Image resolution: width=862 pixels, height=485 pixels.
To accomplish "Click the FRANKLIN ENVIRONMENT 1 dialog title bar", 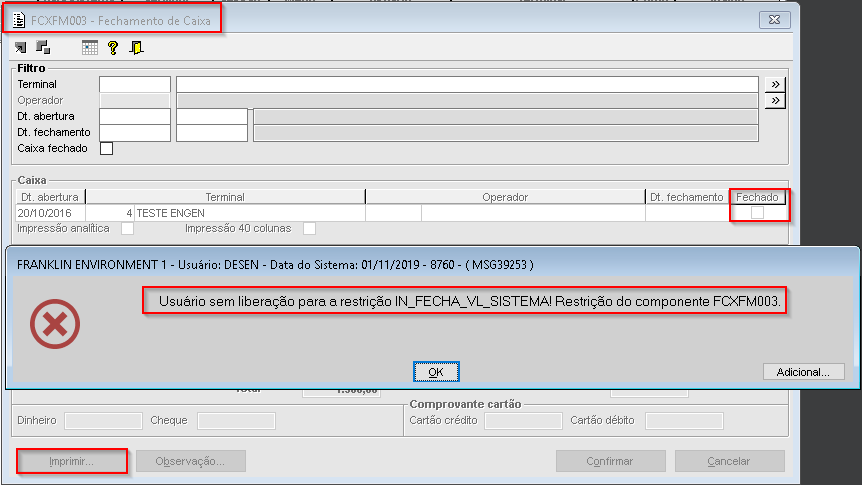I will pos(433,264).
